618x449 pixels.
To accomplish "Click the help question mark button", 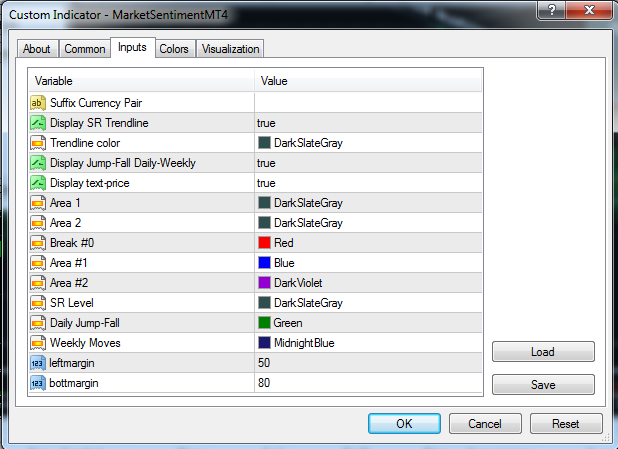I will pyautogui.click(x=551, y=10).
